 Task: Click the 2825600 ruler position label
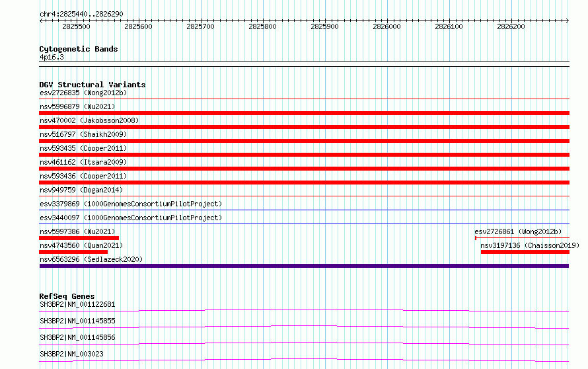[x=138, y=26]
